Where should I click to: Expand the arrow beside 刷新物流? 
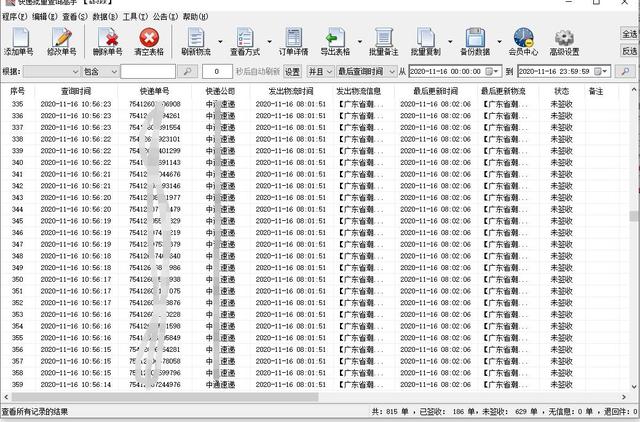click(220, 42)
